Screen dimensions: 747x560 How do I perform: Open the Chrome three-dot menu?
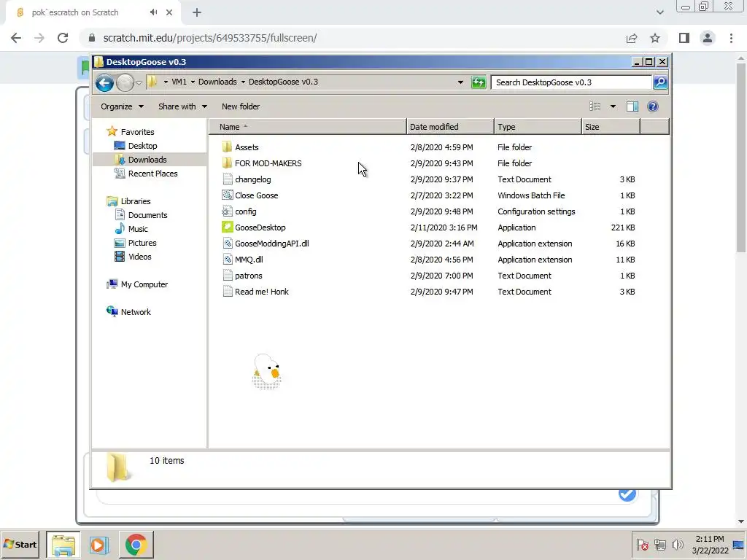pos(731,38)
